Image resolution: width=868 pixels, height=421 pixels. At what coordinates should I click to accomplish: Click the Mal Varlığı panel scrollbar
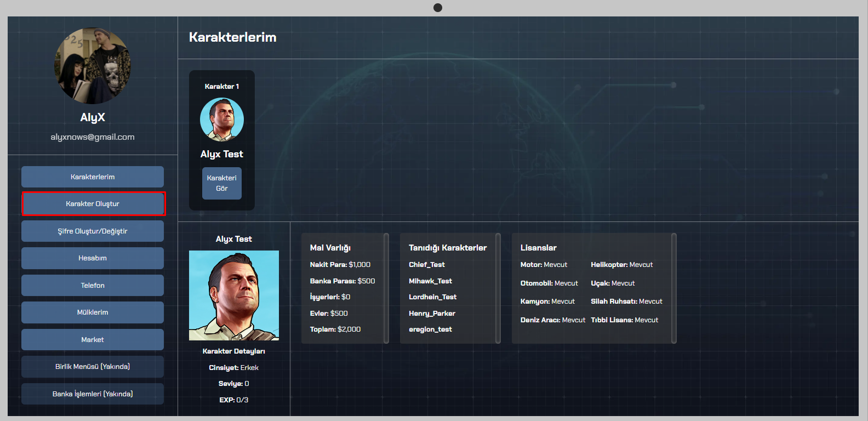(386, 288)
